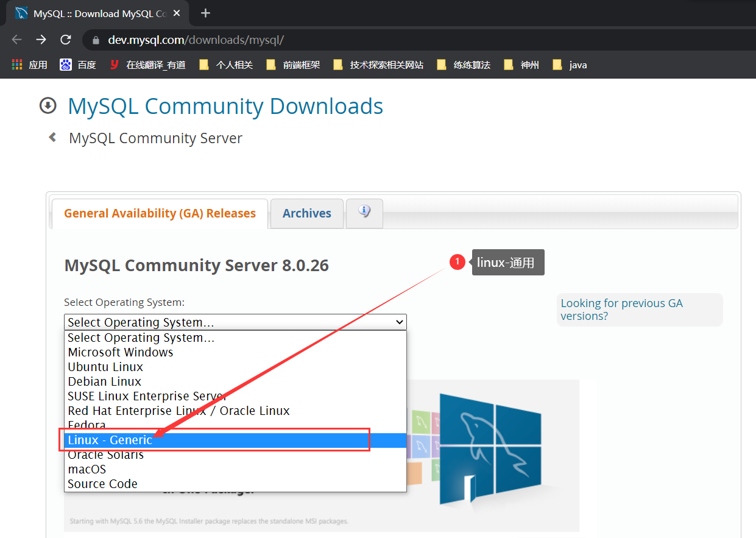The height and width of the screenshot is (538, 756).
Task: Choose Debian Linux option
Action: pyautogui.click(x=235, y=381)
